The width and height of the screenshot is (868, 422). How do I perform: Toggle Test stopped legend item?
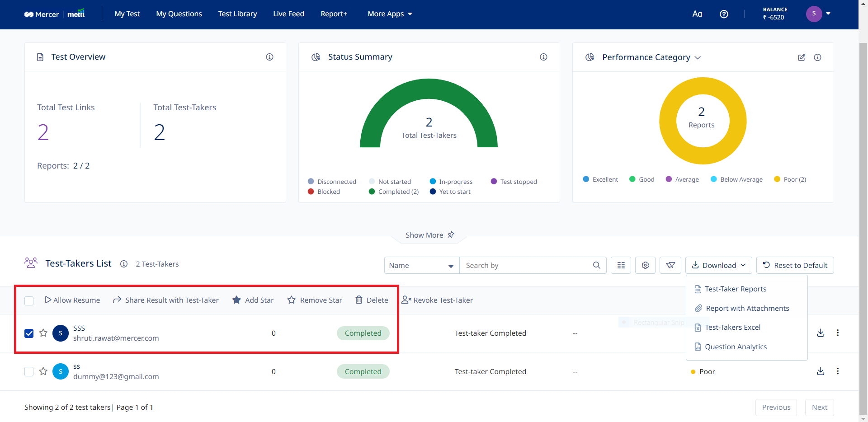pos(514,182)
